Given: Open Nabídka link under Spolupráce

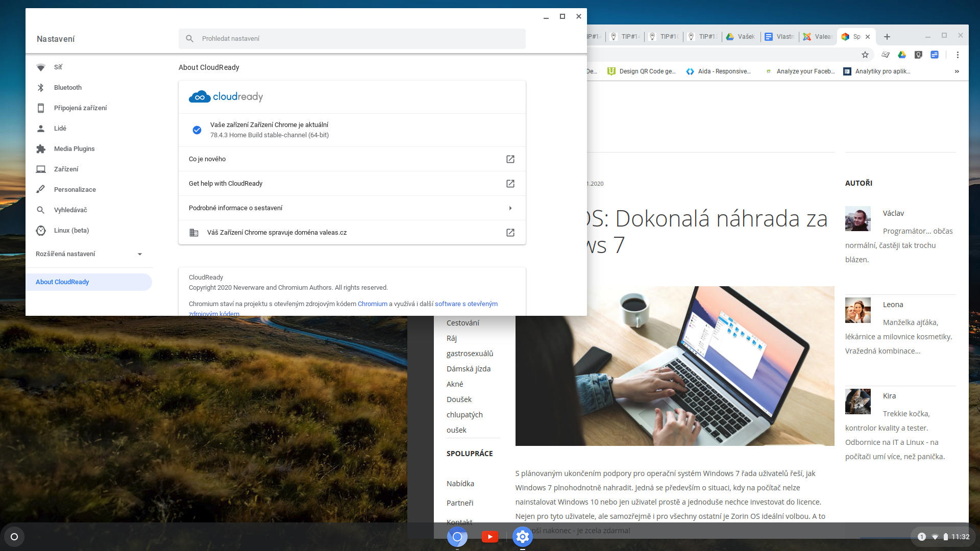Looking at the screenshot, I should [460, 484].
